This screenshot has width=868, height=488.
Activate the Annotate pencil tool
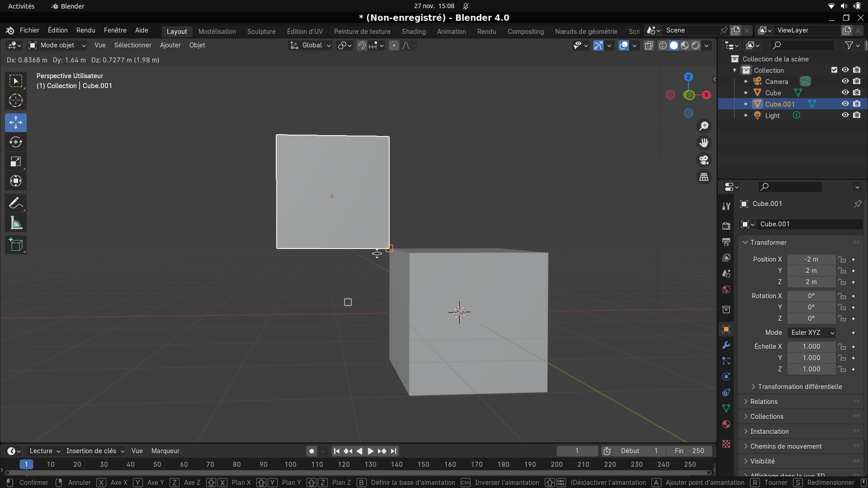tap(16, 203)
